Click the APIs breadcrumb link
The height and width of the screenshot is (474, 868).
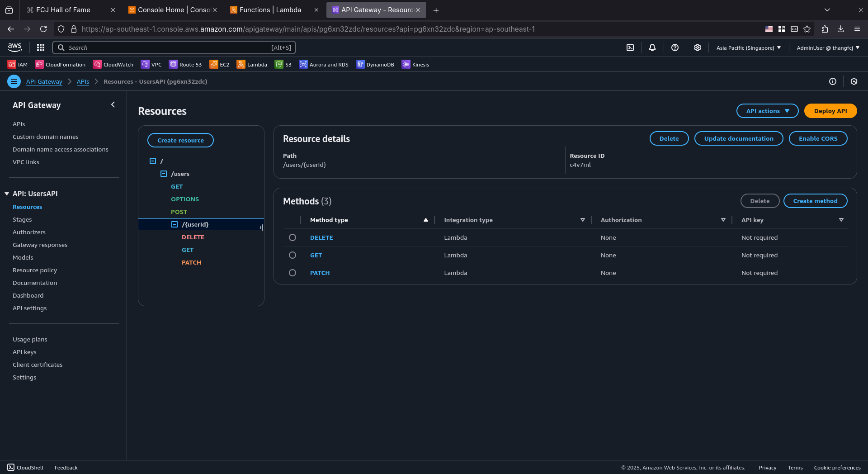pyautogui.click(x=83, y=81)
